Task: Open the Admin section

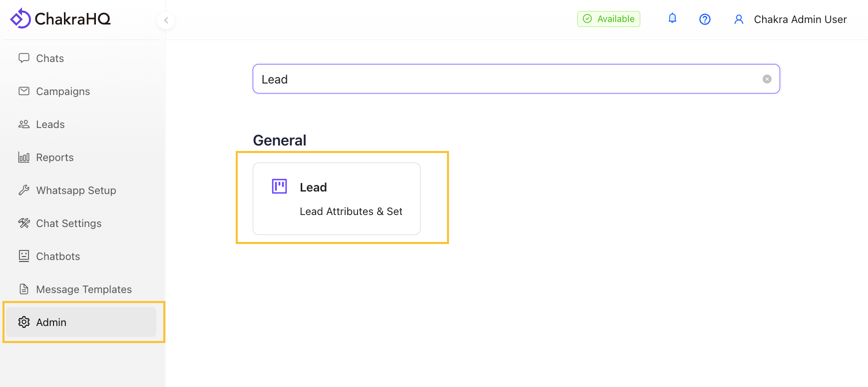Action: click(51, 322)
